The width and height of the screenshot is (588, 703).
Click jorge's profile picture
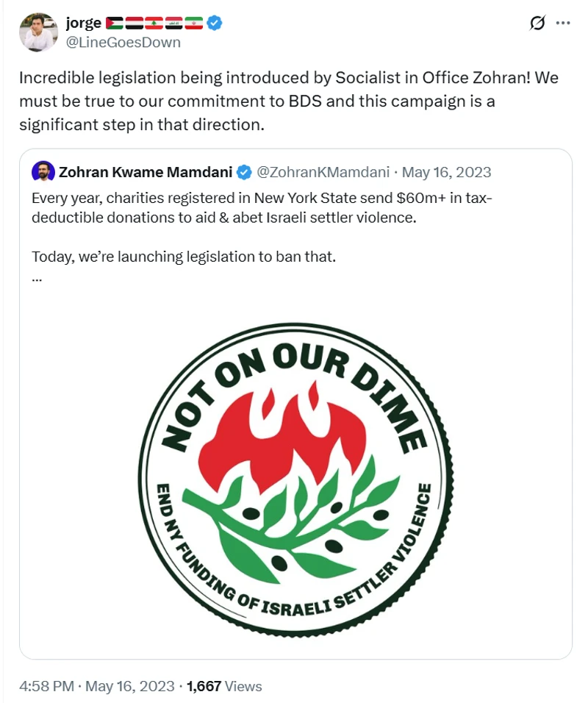38,32
